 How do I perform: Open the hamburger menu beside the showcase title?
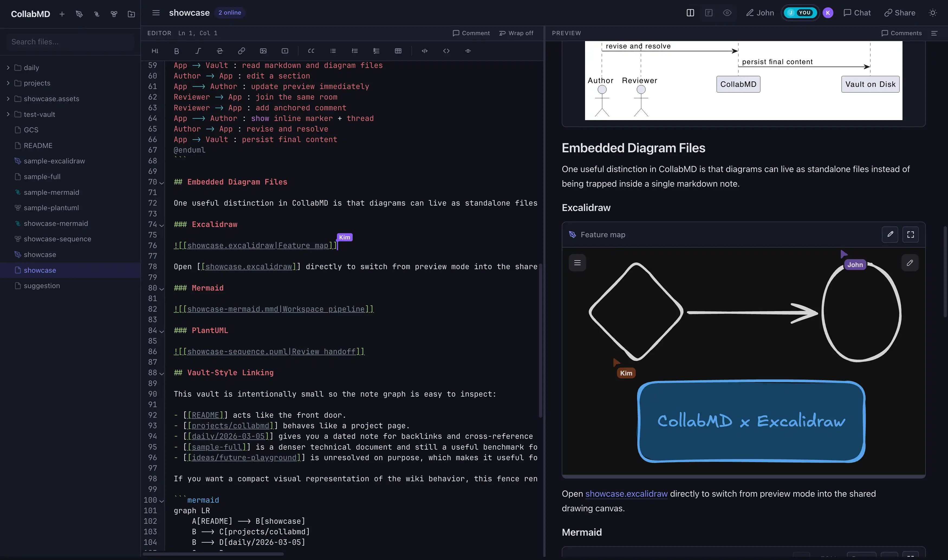coord(156,12)
